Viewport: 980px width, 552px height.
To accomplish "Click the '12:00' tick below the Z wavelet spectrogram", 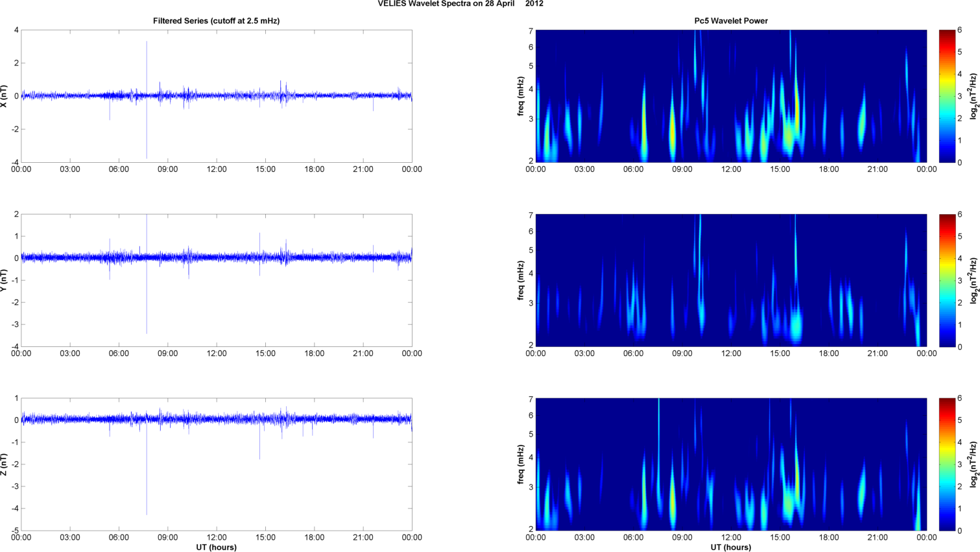I will click(731, 537).
